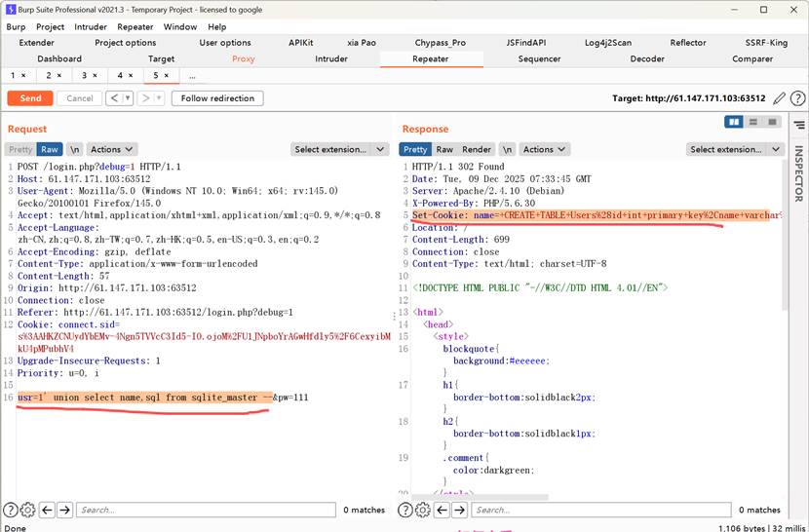Click the request search input field
This screenshot has width=809, height=532.
[206, 510]
